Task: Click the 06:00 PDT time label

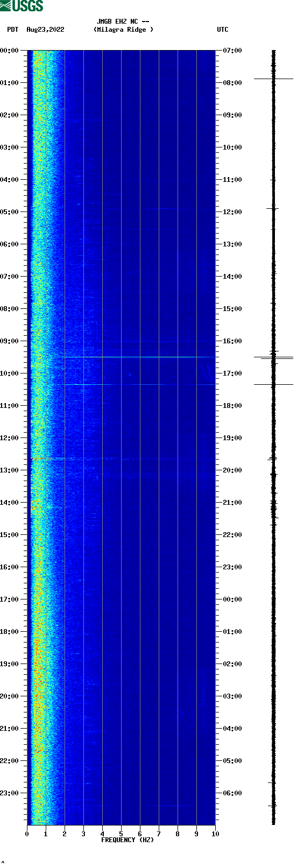Action: pos(10,244)
